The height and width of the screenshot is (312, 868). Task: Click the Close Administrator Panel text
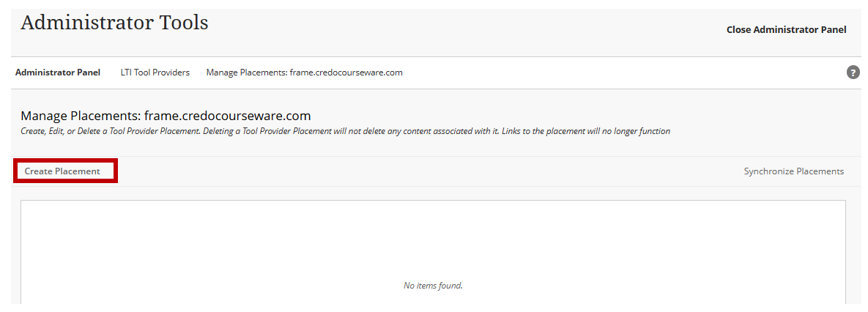click(x=786, y=30)
